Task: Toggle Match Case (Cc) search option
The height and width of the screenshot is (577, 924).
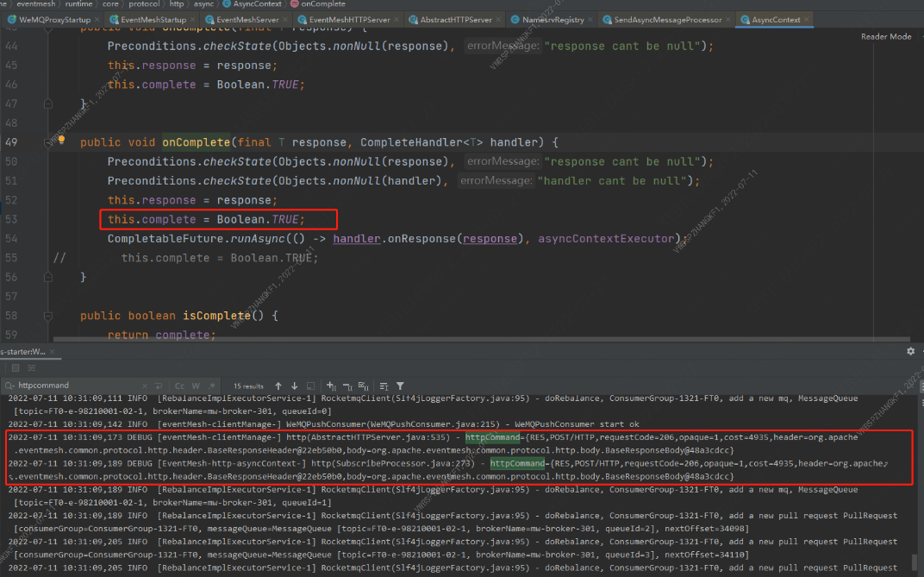Action: (179, 386)
